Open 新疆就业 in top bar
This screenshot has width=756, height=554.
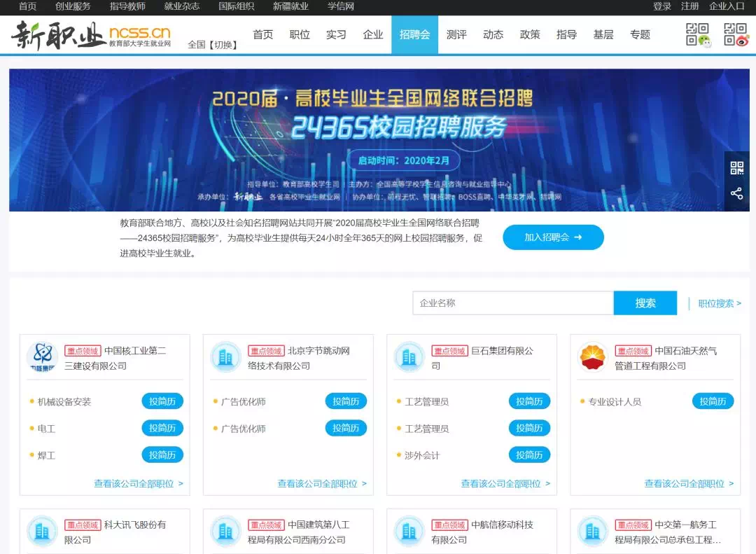(x=290, y=6)
